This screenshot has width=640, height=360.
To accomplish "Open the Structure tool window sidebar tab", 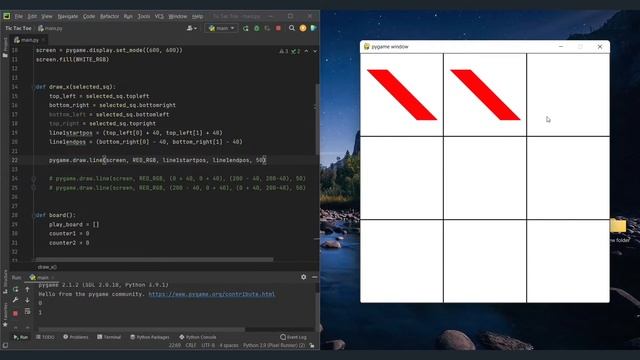I will point(5,282).
